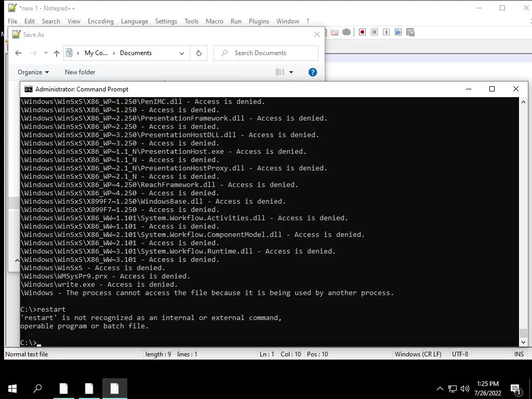Open the volume tray icon
The width and height of the screenshot is (532, 399).
[464, 389]
